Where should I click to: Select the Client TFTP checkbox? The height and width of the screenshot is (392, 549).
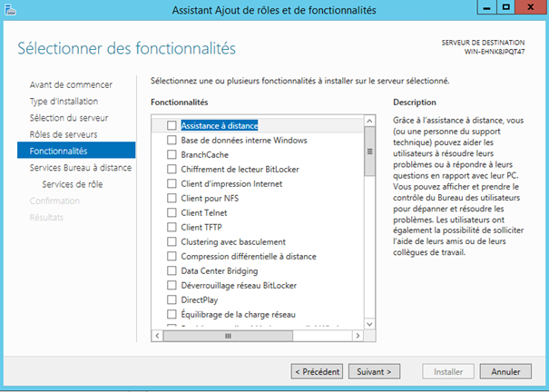(x=172, y=227)
